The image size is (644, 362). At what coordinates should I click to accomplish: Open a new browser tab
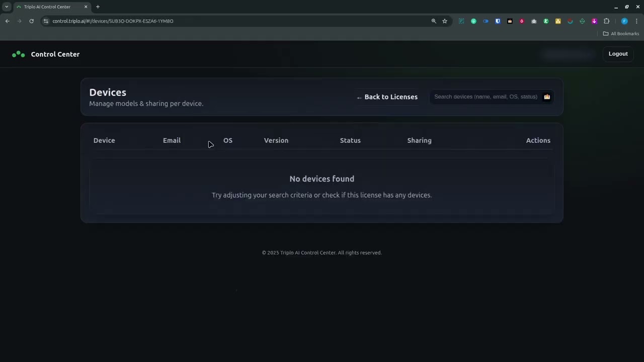pos(98,7)
